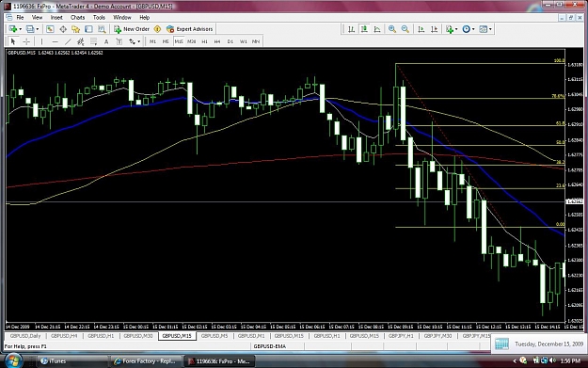Viewport: 588px width, 368px height.
Task: Toggle chart auto scroll icon
Action: click(x=421, y=29)
